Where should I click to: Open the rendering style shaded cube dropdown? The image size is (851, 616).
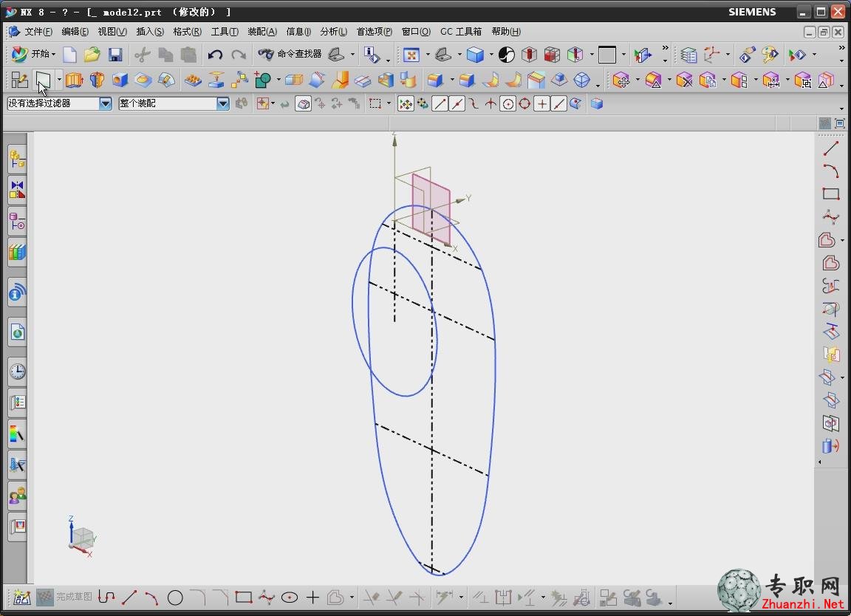[x=491, y=54]
